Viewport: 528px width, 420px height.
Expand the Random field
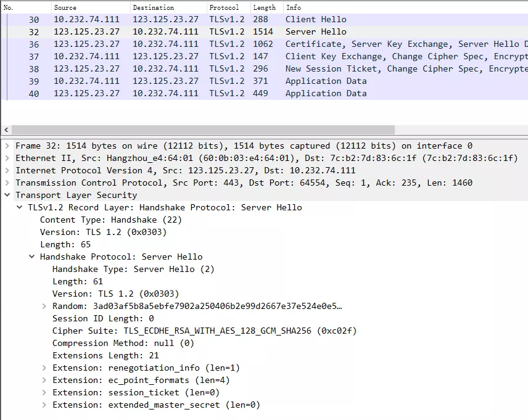click(x=44, y=306)
